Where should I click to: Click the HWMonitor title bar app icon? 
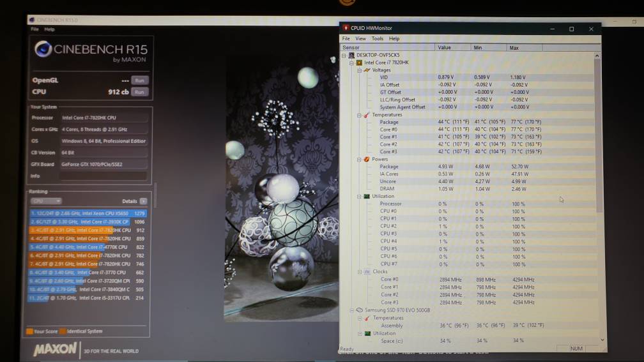[x=346, y=28]
